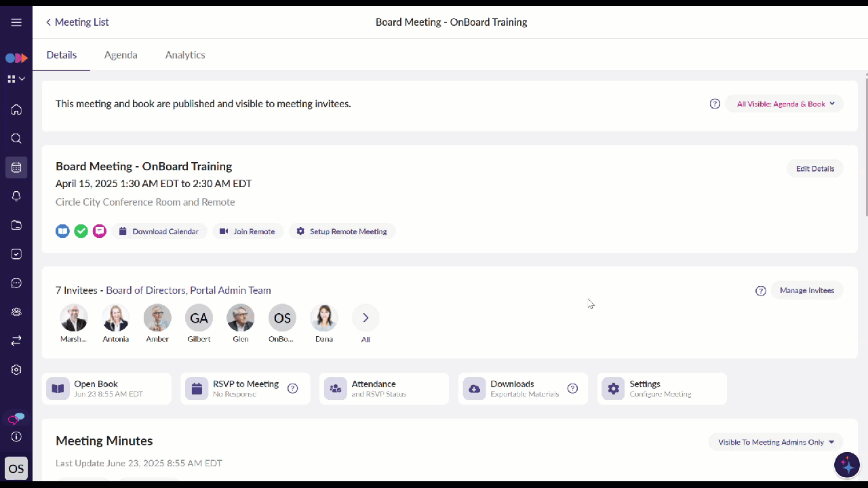Expand the app switcher grid dropdown
Image resolution: width=868 pixels, height=488 pixels.
tap(16, 79)
